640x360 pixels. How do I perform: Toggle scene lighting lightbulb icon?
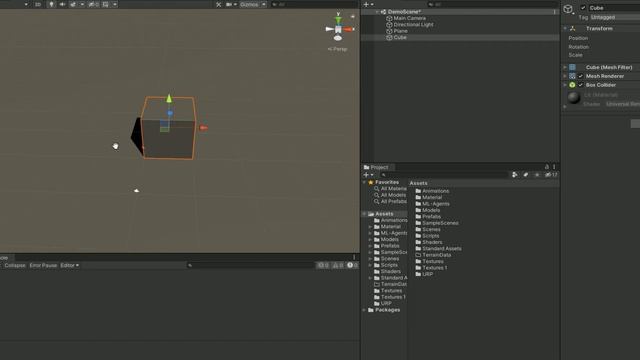coord(51,4)
